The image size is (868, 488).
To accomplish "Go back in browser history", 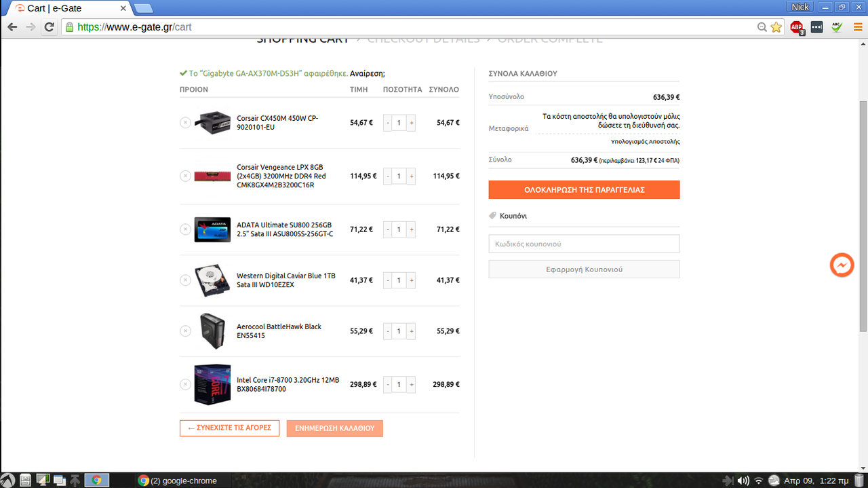I will pos(12,27).
